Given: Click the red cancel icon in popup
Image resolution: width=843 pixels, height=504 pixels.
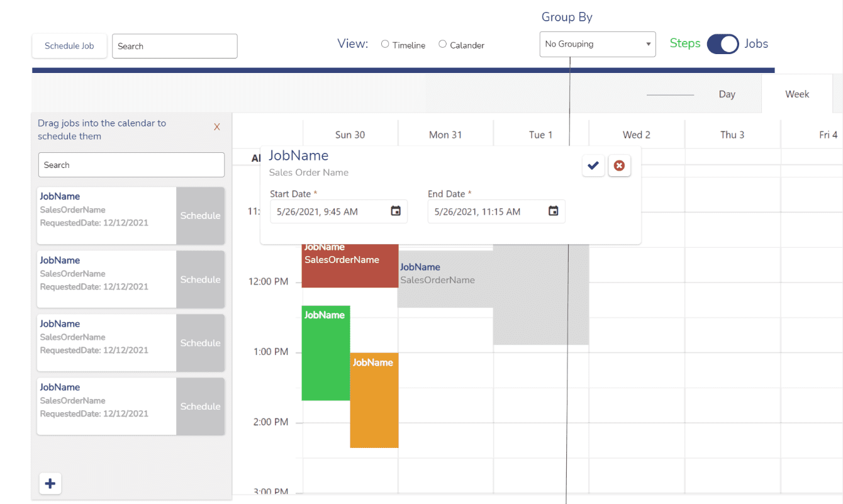Looking at the screenshot, I should coord(619,165).
